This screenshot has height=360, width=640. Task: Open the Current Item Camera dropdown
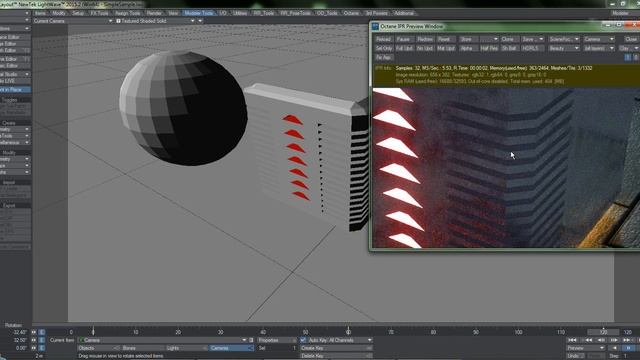coord(163,340)
